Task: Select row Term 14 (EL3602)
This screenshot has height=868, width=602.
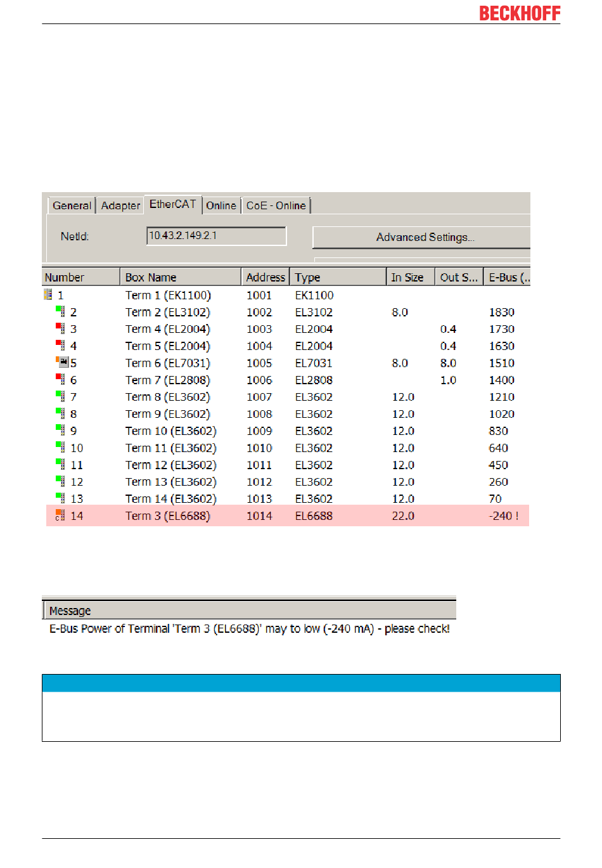Action: click(x=286, y=499)
